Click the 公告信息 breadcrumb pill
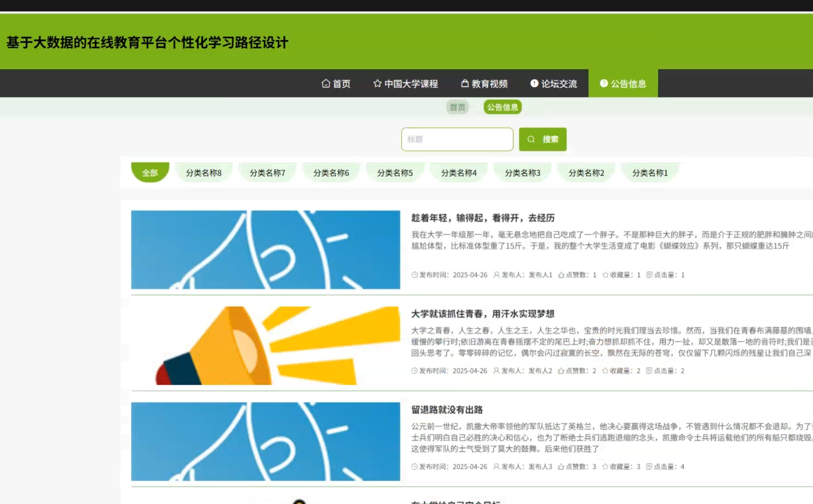 (502, 107)
